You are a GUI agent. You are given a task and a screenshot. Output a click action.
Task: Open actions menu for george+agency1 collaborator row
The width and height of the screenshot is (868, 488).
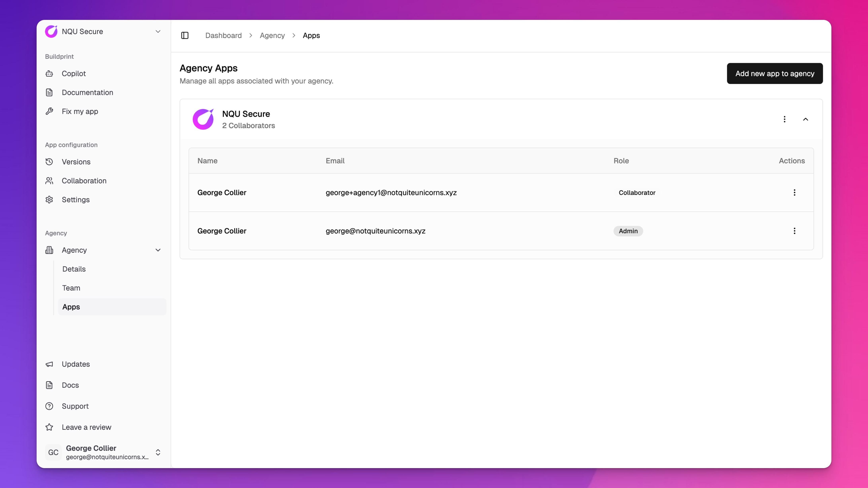coord(795,192)
